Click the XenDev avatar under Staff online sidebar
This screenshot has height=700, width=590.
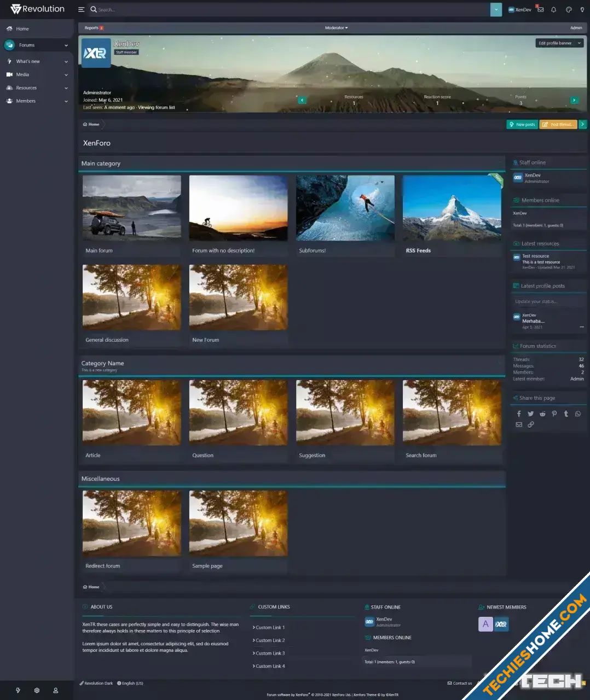point(518,178)
